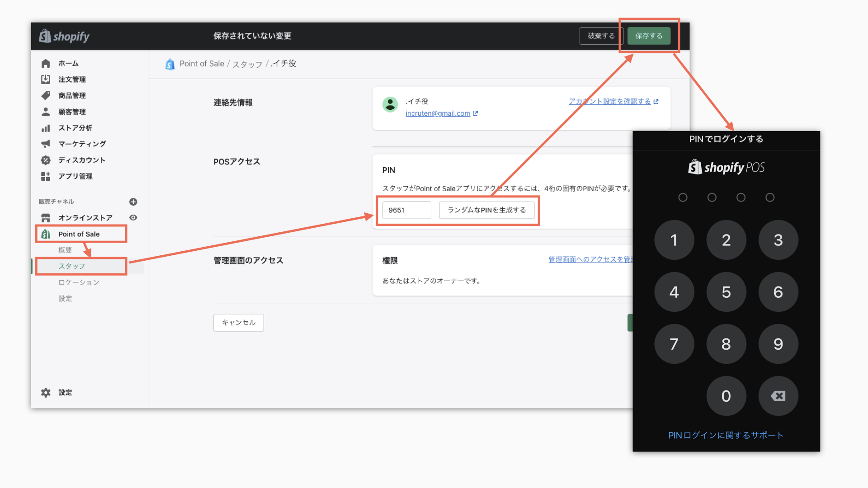
Task: Select 注文管理 menu item
Action: pyautogui.click(x=72, y=80)
